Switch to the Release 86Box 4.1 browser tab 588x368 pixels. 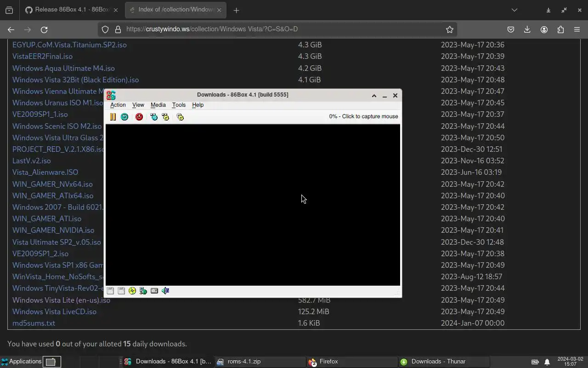[x=72, y=10]
